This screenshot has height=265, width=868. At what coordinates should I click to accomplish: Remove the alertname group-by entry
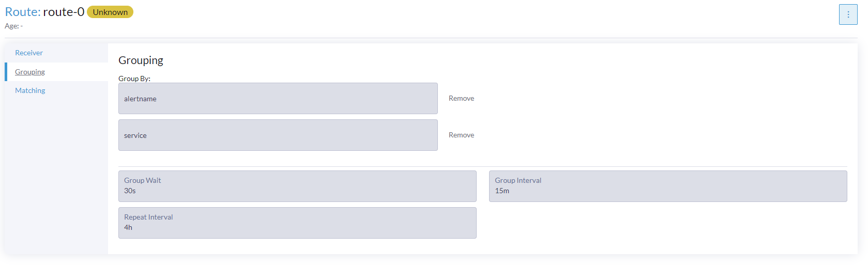461,98
